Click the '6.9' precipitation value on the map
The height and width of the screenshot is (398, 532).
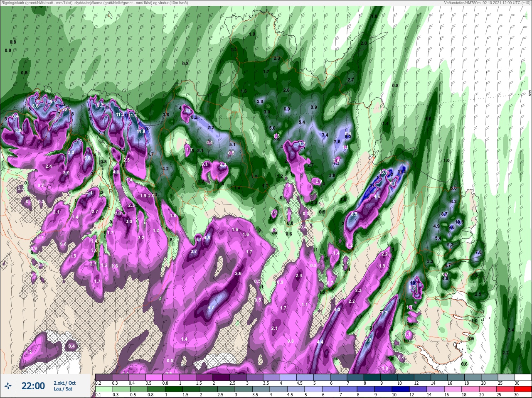click(x=287, y=109)
